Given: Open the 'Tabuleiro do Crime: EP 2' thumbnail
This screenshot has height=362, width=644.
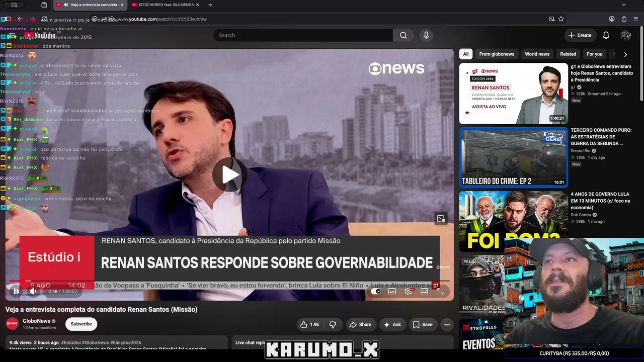Looking at the screenshot, I should click(514, 157).
